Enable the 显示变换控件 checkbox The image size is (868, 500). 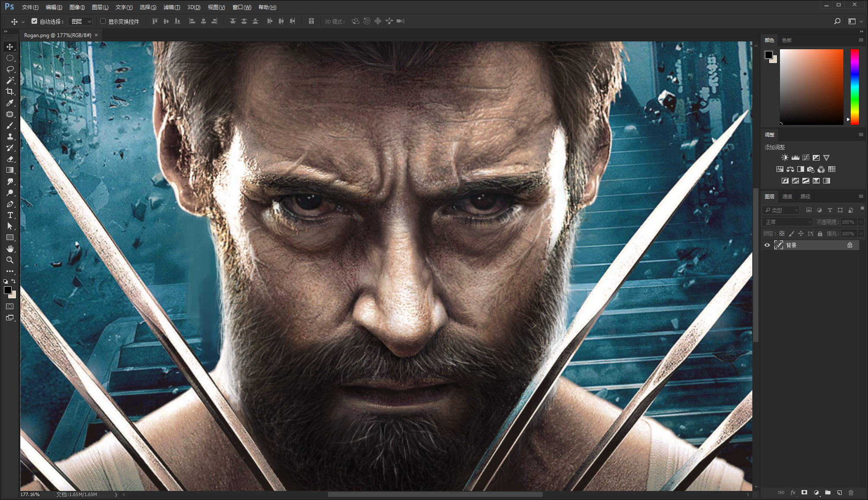click(x=103, y=21)
